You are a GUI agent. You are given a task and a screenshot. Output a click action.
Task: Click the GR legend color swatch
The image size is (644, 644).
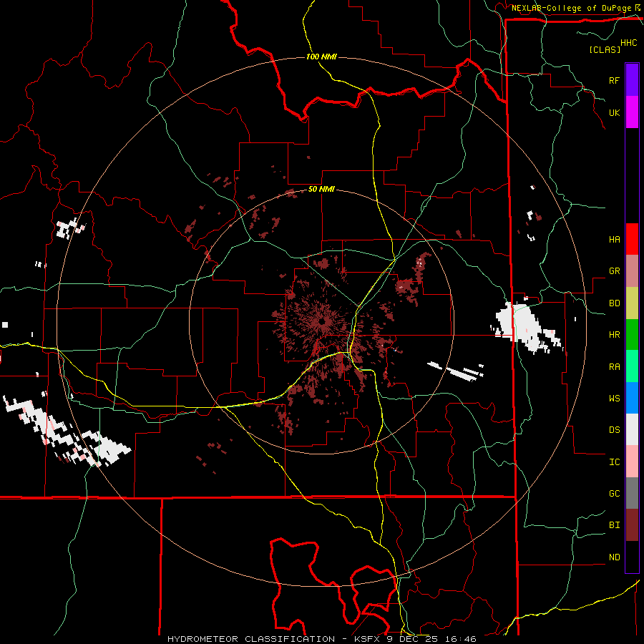pos(632,271)
